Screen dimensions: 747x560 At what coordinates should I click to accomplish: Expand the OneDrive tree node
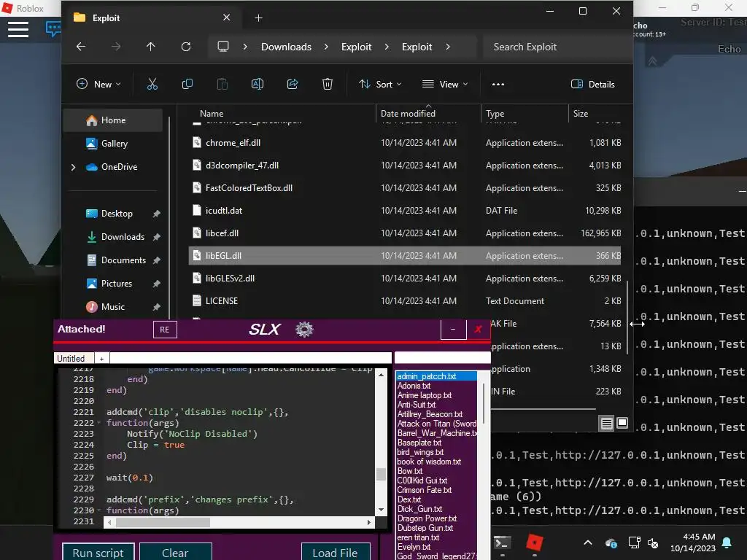74,167
